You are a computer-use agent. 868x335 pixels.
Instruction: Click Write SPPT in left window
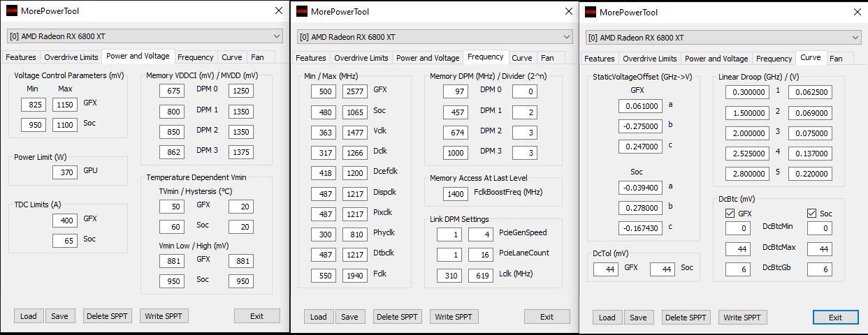coord(164,316)
